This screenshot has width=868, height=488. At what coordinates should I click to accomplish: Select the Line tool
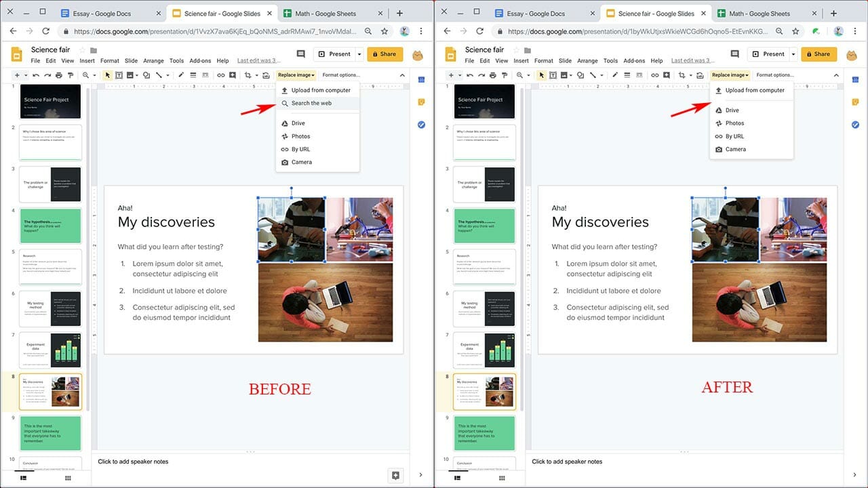click(x=160, y=75)
